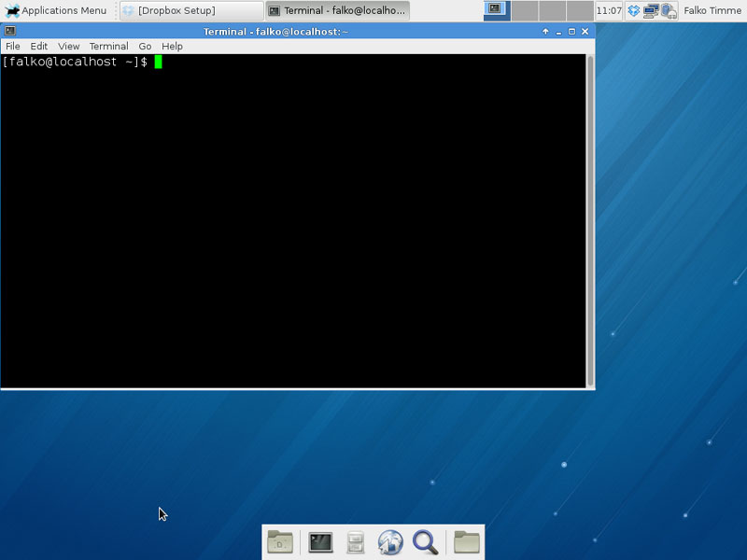Click the terminal vertical scrollbar
This screenshot has height=560, width=747.
[590, 221]
